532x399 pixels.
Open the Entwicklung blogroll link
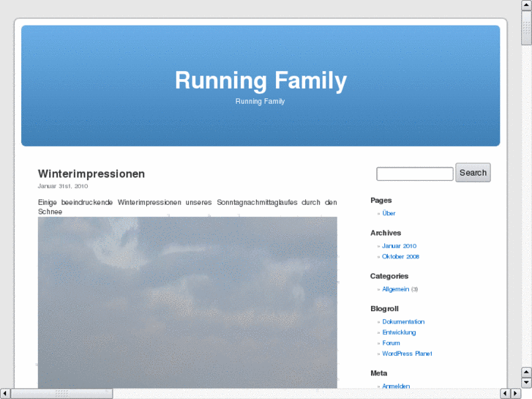[x=399, y=332]
